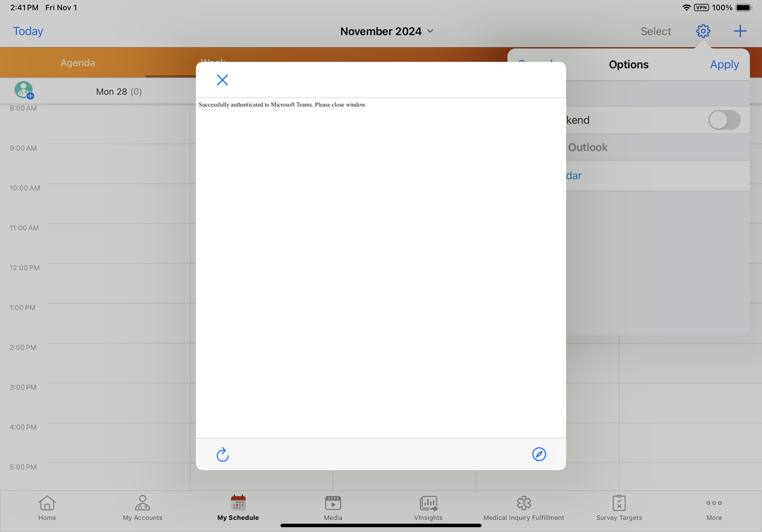The image size is (762, 532).
Task: Expand the November 2024 month picker
Action: tap(387, 31)
